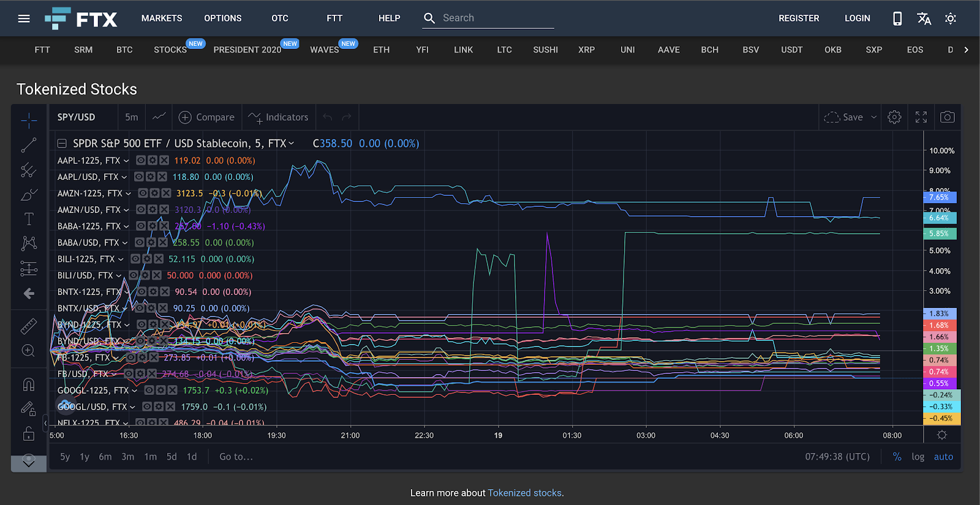Show more tickers with right chevron

point(967,50)
